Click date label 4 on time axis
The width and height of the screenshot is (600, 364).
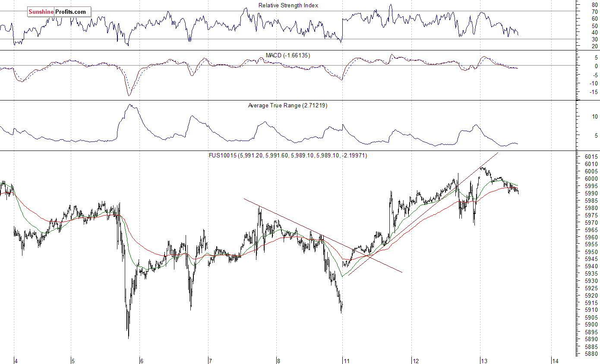pyautogui.click(x=16, y=361)
